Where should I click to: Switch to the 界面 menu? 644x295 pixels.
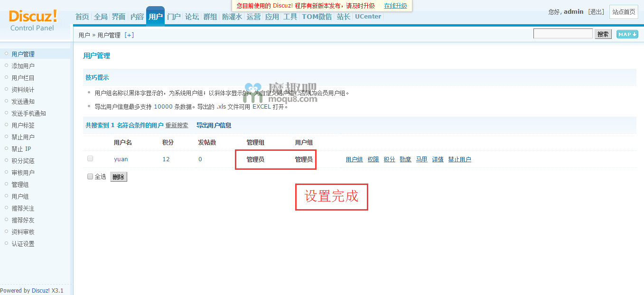point(119,17)
